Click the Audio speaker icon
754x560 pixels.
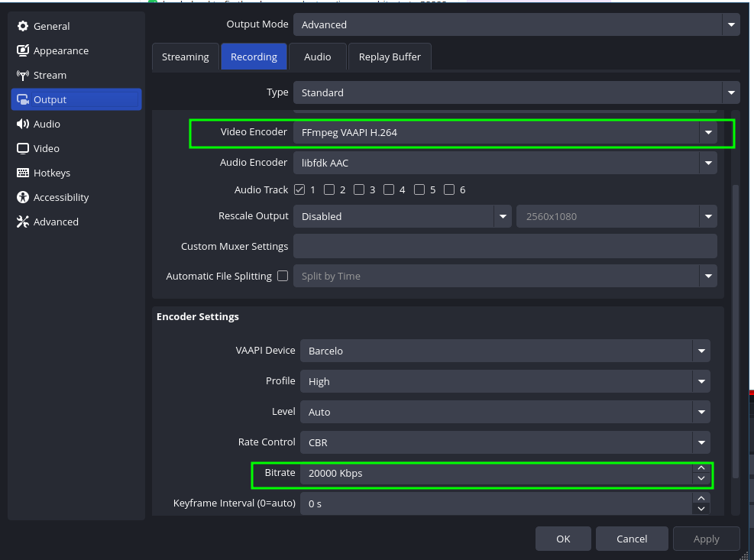[23, 124]
